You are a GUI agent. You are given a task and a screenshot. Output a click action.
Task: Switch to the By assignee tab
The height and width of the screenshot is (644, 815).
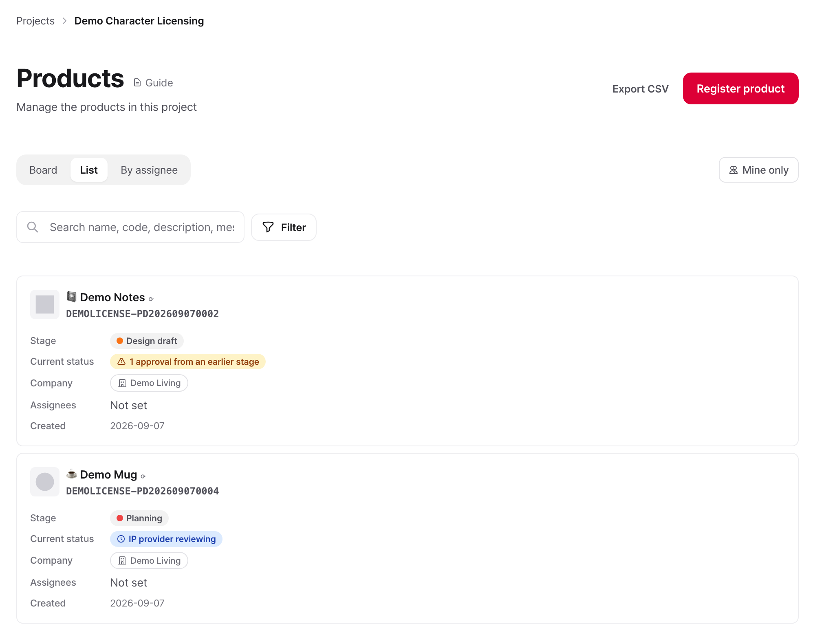pyautogui.click(x=149, y=170)
